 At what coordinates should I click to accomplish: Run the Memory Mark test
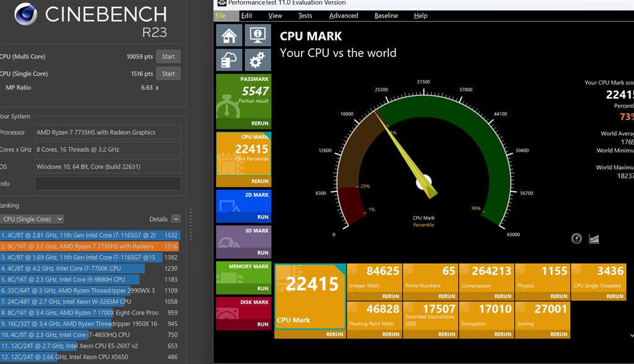[x=263, y=288]
